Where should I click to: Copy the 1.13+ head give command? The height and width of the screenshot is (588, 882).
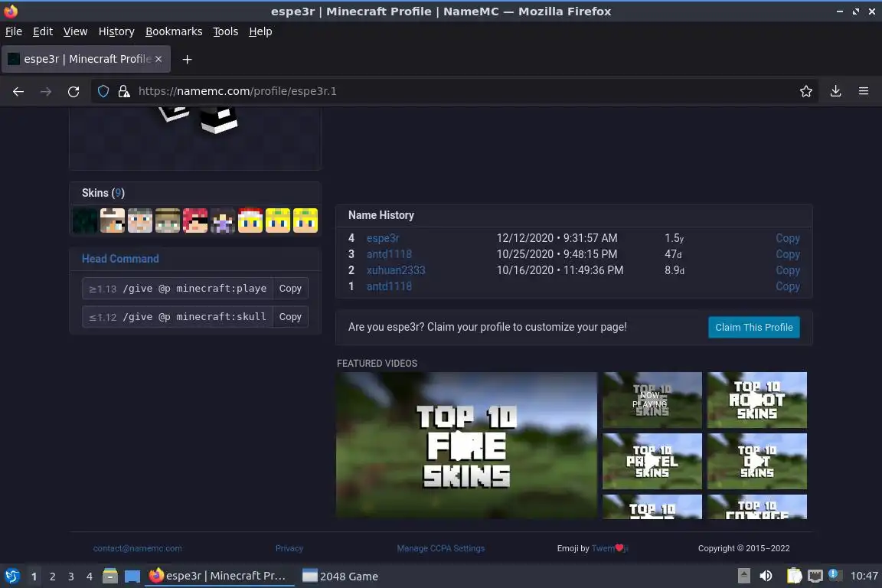[x=290, y=288]
